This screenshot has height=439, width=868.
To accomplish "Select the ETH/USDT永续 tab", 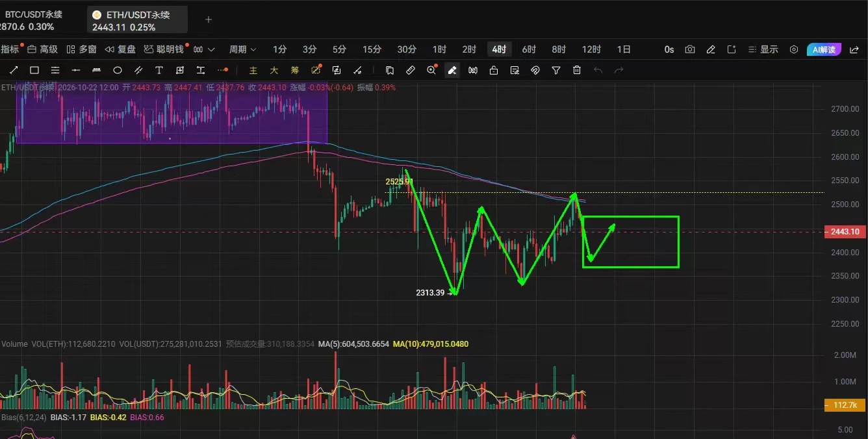I will tap(138, 20).
